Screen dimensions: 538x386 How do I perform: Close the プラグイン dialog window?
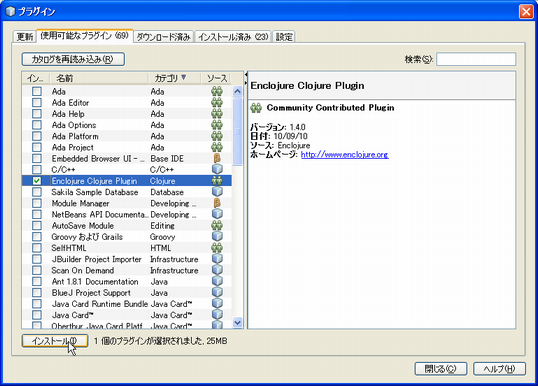coord(526,11)
